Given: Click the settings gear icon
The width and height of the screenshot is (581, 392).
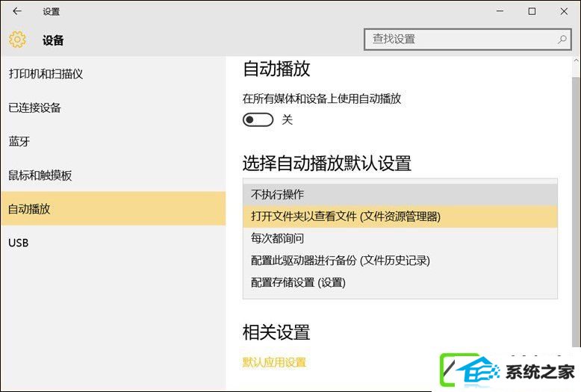Looking at the screenshot, I should (17, 40).
